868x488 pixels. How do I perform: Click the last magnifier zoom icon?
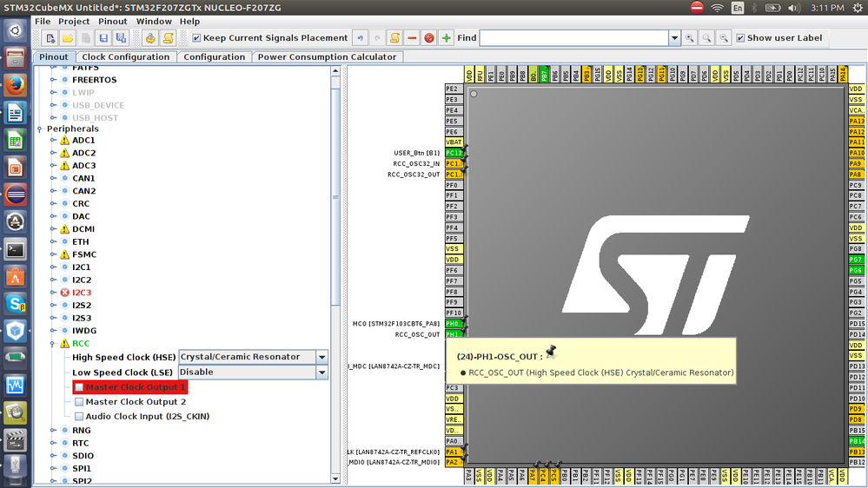[724, 38]
